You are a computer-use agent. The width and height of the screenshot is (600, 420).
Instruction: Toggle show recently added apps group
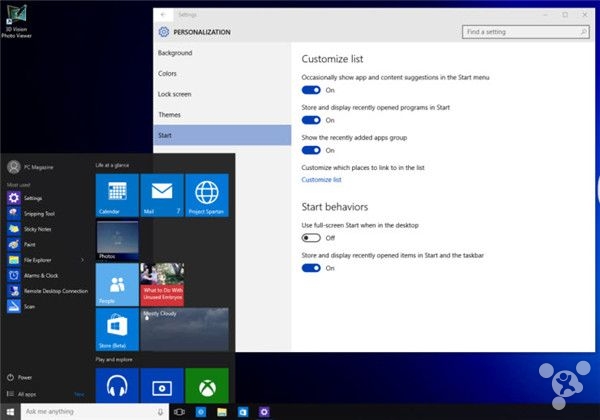click(310, 150)
